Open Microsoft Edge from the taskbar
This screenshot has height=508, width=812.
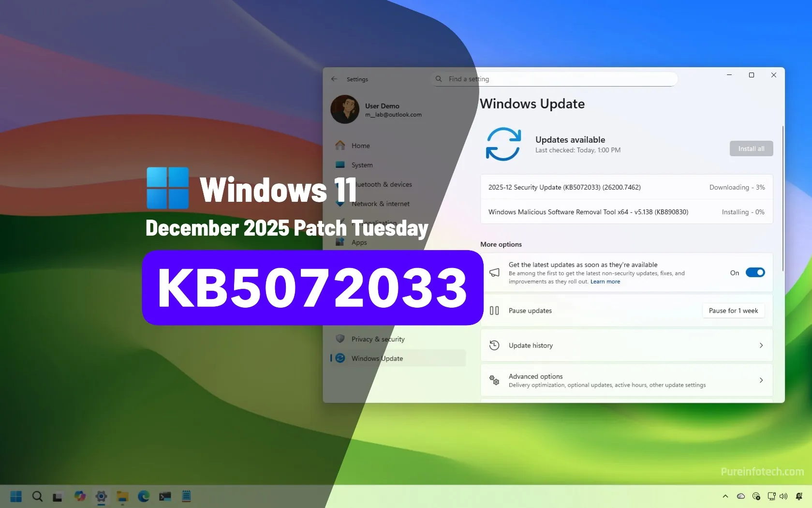click(x=144, y=496)
